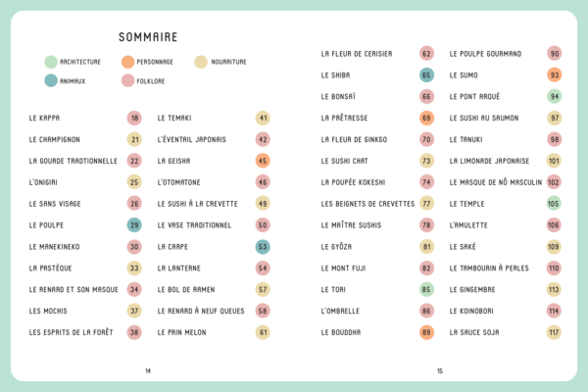Jump to the "La Sauce Soja" entry
Screen dimensions: 588x392
pyautogui.click(x=474, y=332)
